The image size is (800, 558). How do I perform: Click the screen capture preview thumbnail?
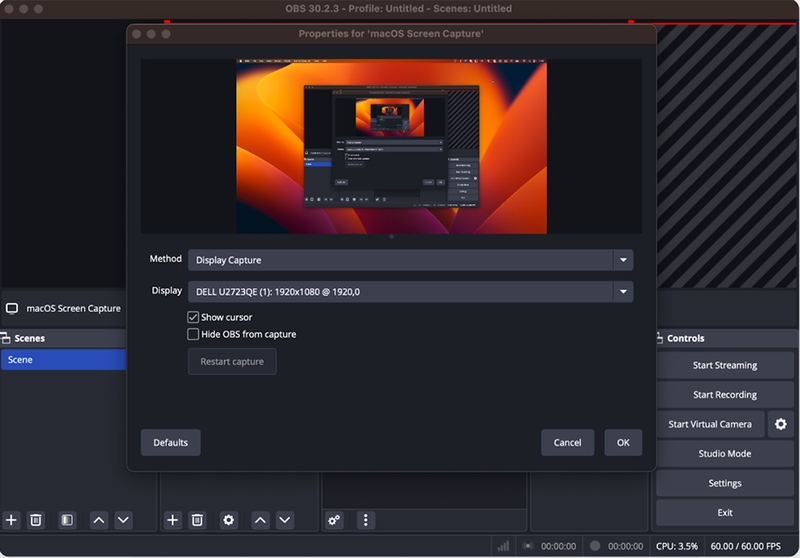[391, 147]
